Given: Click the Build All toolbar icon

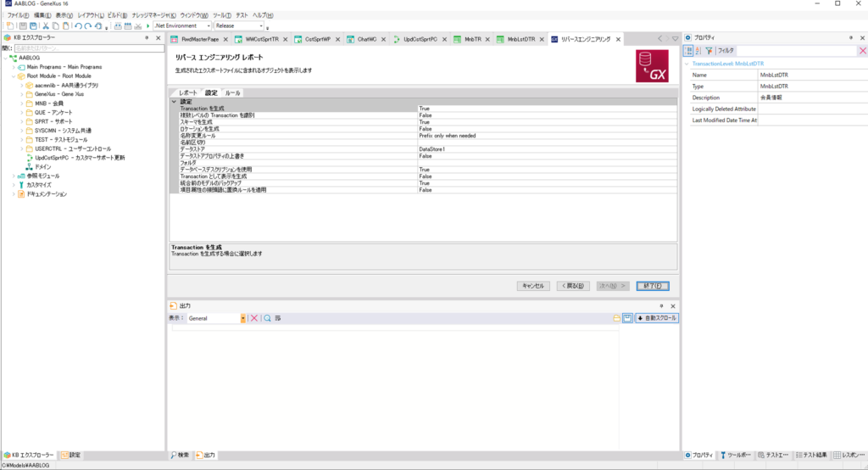Looking at the screenshot, I should [x=118, y=26].
